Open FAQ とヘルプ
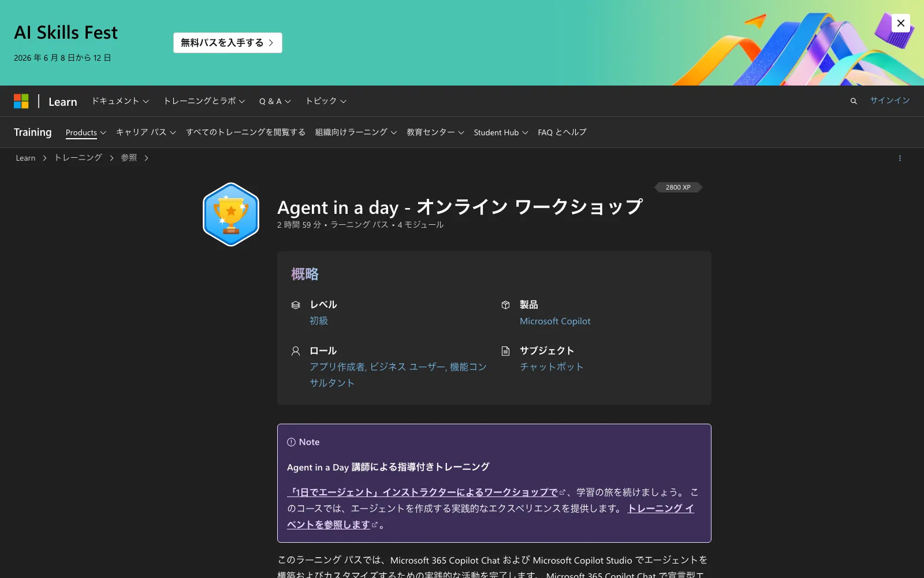 (x=562, y=132)
